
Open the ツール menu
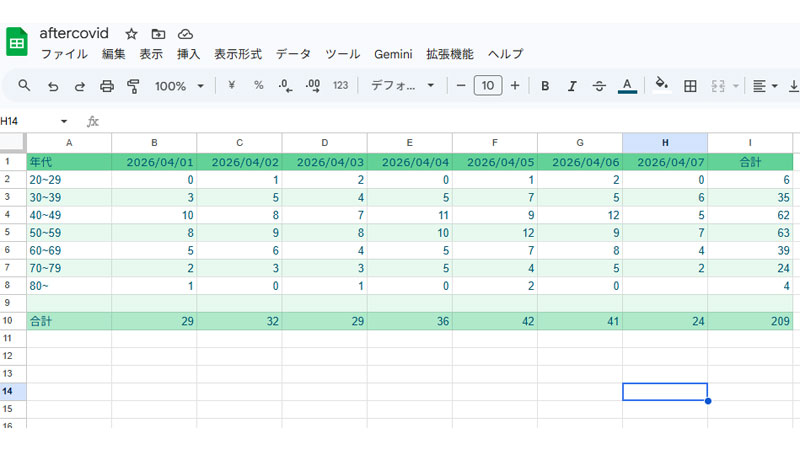342,54
